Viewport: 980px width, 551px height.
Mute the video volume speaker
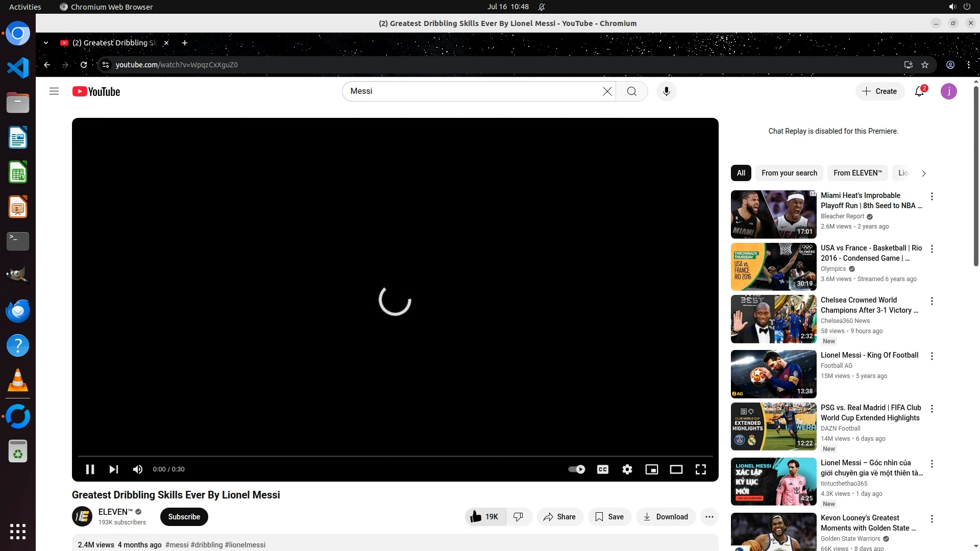[x=138, y=469]
